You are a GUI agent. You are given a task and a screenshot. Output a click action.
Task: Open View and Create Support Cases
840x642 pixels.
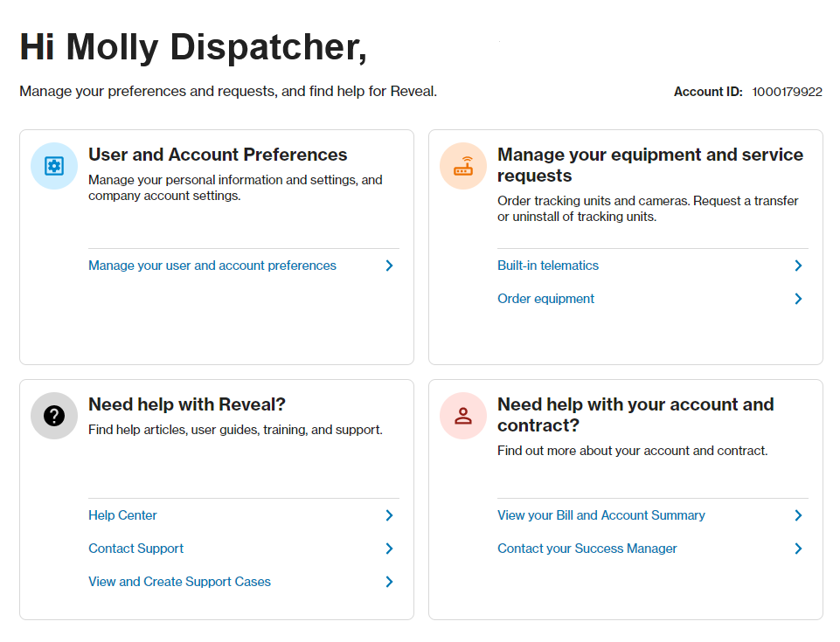tap(179, 582)
